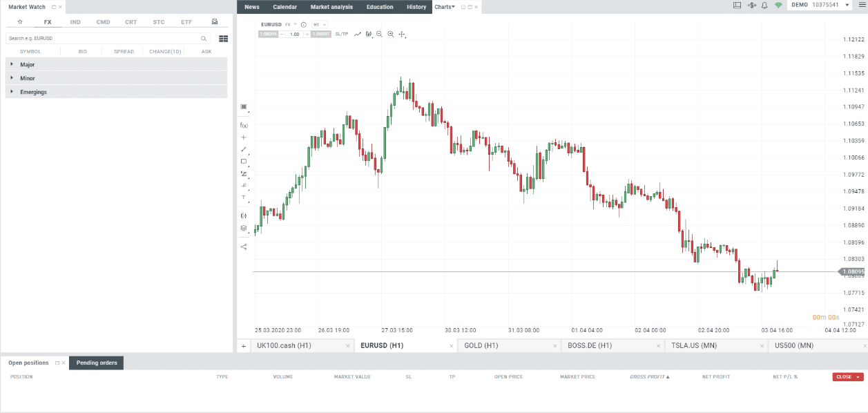Image resolution: width=868 pixels, height=413 pixels.
Task: Select the text annotation T tool
Action: pyautogui.click(x=243, y=197)
